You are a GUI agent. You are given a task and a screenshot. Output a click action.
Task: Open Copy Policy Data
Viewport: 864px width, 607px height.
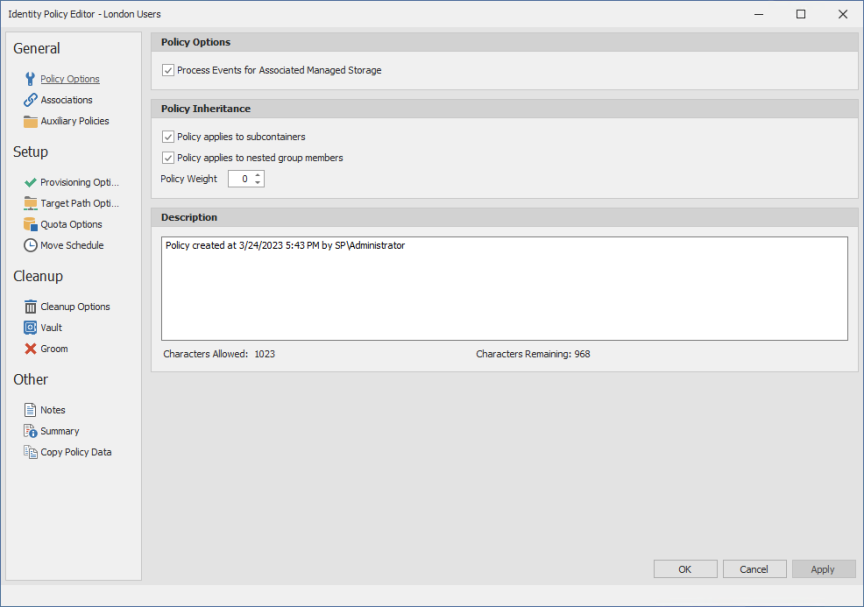point(75,452)
